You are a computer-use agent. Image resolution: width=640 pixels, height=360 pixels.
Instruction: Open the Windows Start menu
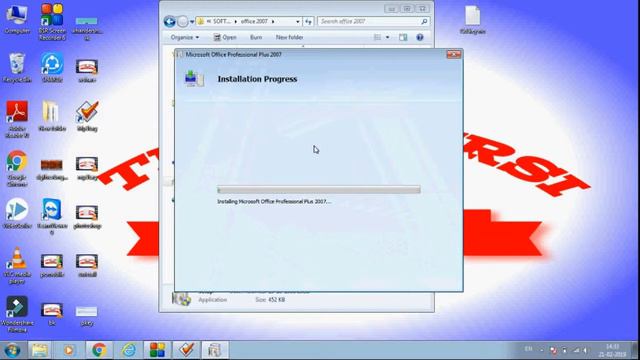12,350
